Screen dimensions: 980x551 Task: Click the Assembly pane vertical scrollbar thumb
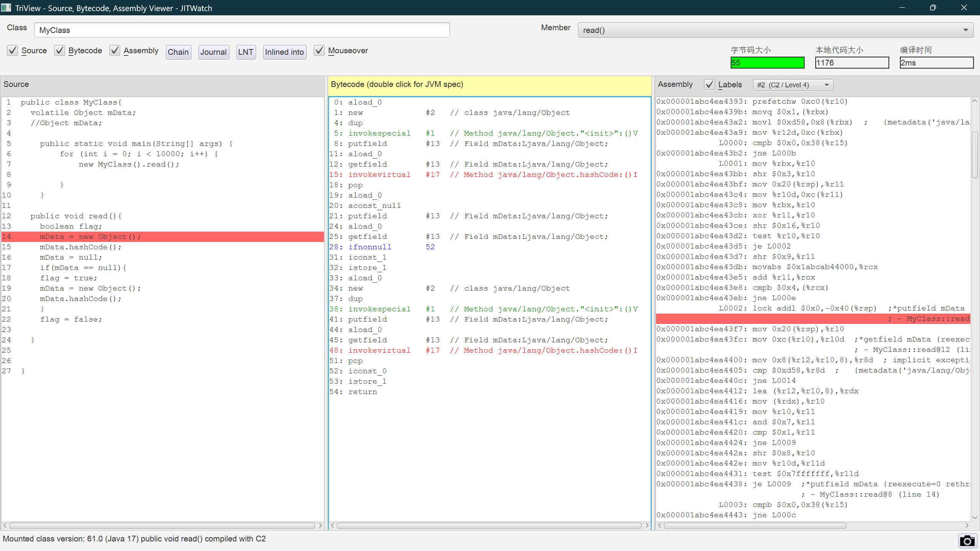point(975,155)
